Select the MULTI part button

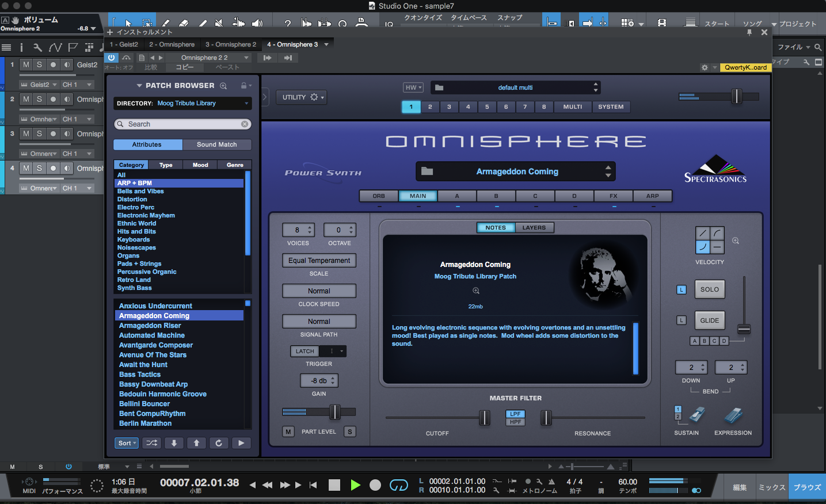point(573,107)
